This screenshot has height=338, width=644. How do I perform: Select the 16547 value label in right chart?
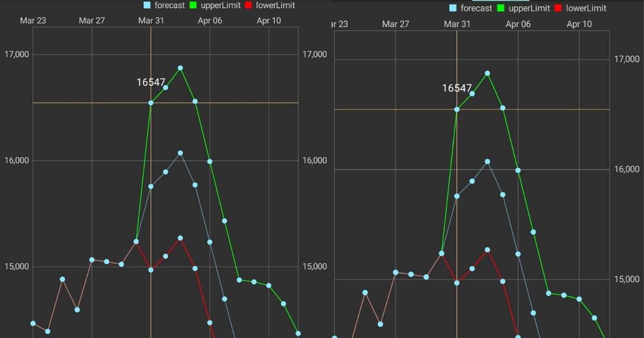(457, 89)
